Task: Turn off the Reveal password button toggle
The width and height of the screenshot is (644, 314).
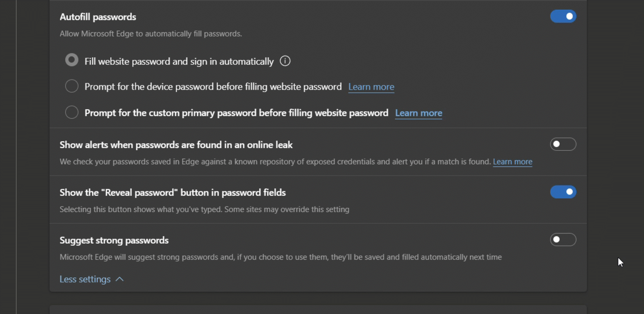Action: click(x=563, y=192)
